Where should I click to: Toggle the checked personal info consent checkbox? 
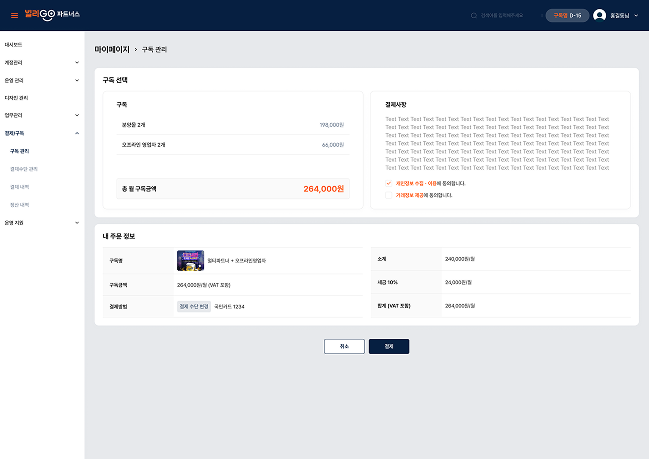389,183
